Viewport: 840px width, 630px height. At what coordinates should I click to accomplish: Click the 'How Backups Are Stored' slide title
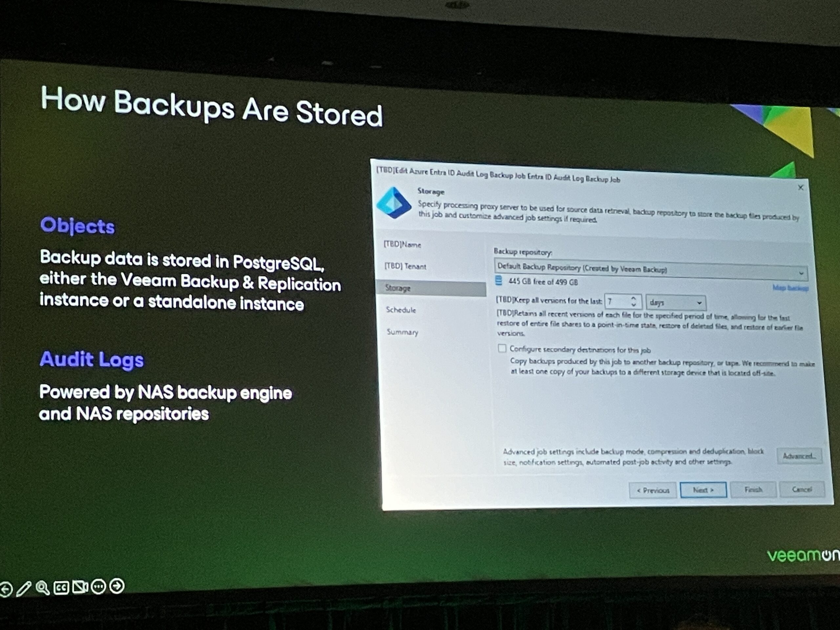click(212, 107)
